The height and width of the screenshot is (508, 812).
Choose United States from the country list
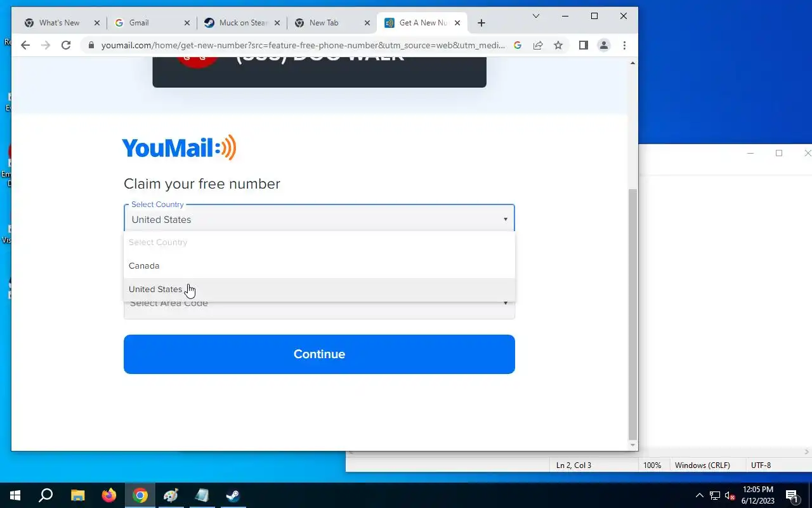[x=319, y=289]
